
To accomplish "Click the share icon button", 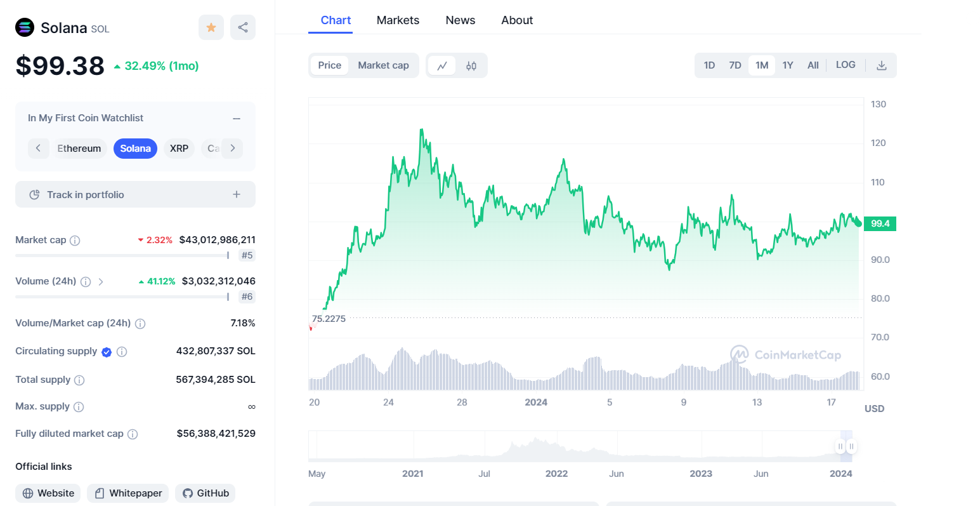I will 243,27.
